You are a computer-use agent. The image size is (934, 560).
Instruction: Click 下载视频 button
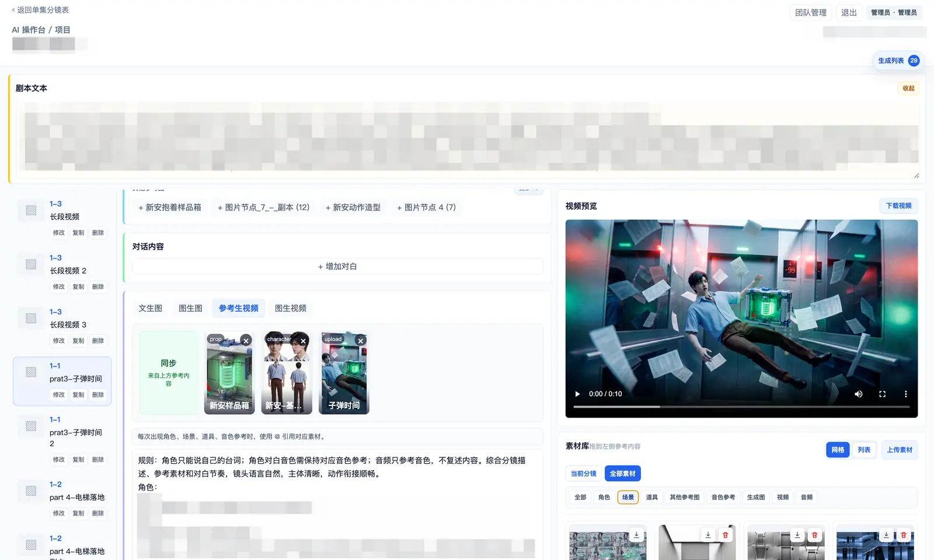click(x=898, y=206)
